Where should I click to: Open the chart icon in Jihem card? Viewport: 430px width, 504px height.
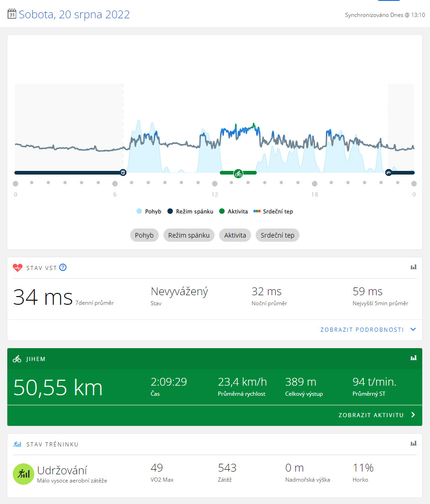tap(414, 358)
